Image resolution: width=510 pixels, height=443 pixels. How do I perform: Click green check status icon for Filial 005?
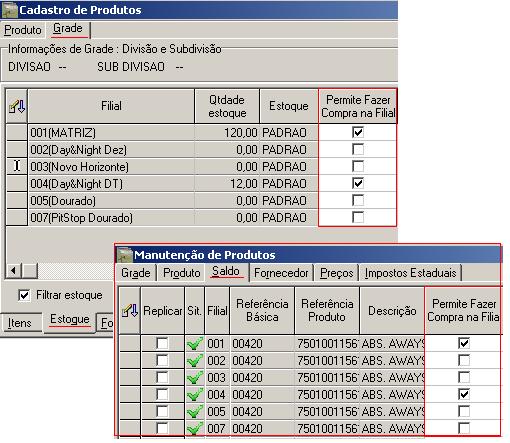coord(195,412)
